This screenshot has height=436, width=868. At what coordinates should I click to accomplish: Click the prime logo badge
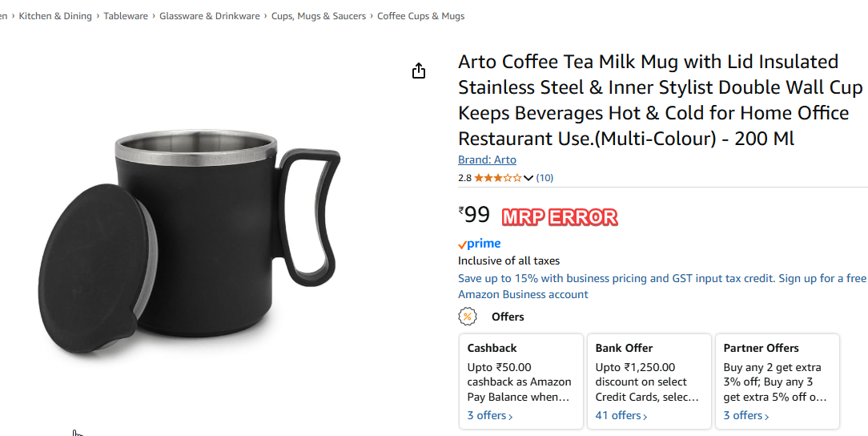(480, 244)
